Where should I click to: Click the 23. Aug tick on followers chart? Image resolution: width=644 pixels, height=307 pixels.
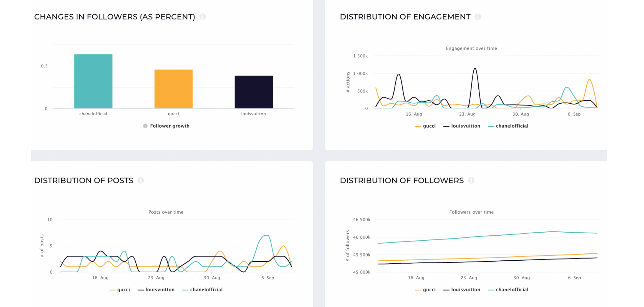pos(469,278)
